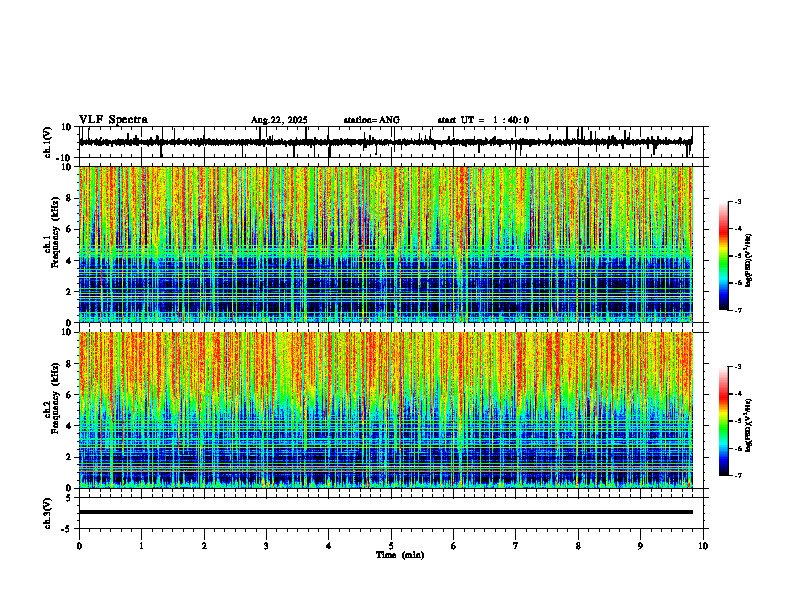Click the "8" minute tick on time axis
This screenshot has height=612, width=792.
pos(578,546)
